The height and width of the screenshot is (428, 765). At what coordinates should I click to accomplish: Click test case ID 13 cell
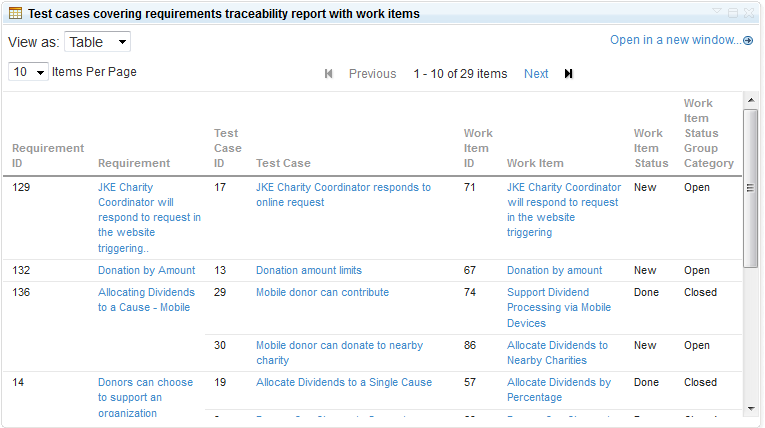point(220,270)
